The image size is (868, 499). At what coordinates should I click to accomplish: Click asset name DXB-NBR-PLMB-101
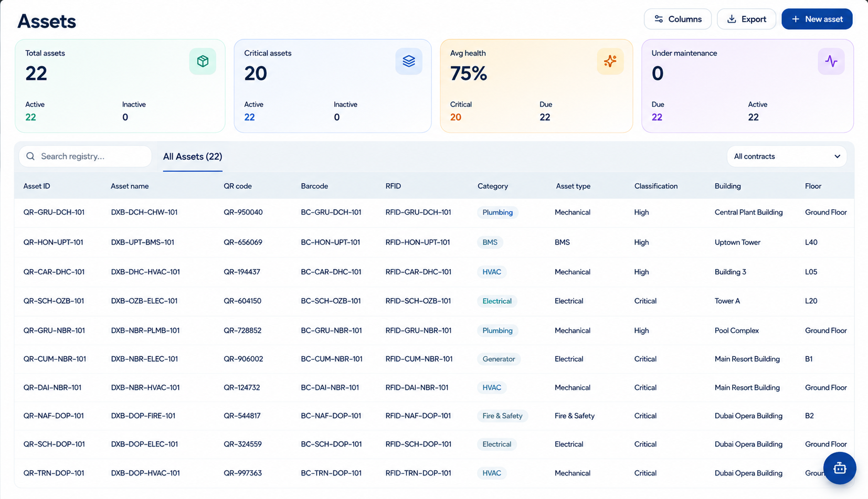click(x=145, y=331)
